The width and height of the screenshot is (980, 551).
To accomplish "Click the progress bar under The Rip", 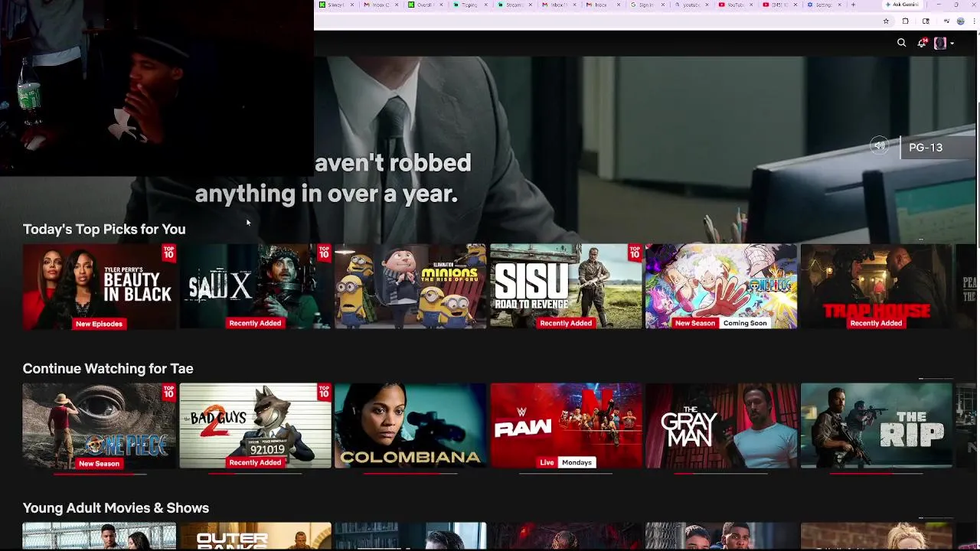I will tap(877, 474).
